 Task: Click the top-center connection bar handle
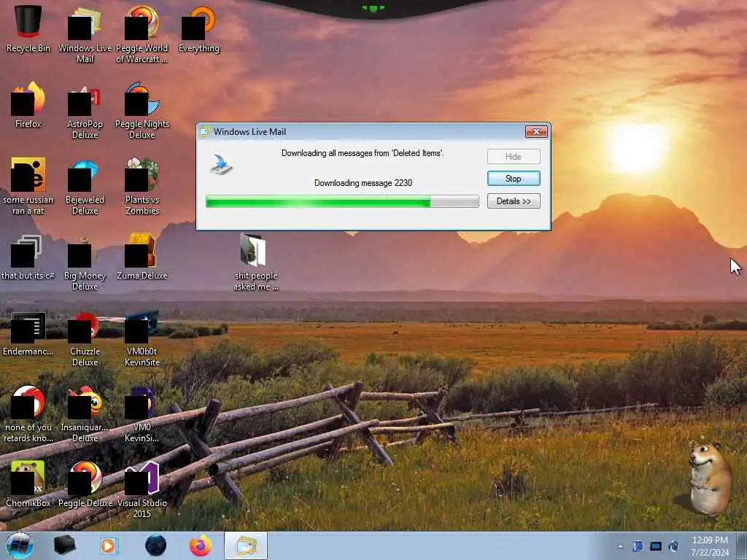click(373, 7)
